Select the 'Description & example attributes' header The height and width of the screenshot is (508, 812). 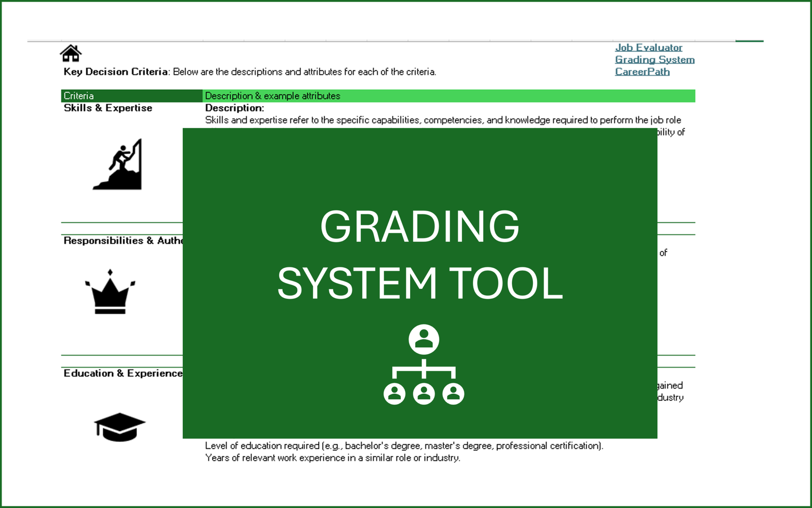[x=273, y=96]
